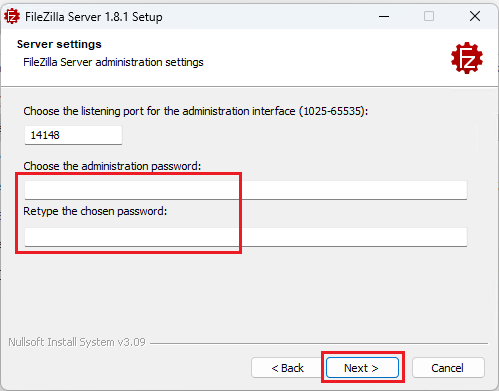Click the Nullsoft Install System v3.09 text

pos(77,342)
